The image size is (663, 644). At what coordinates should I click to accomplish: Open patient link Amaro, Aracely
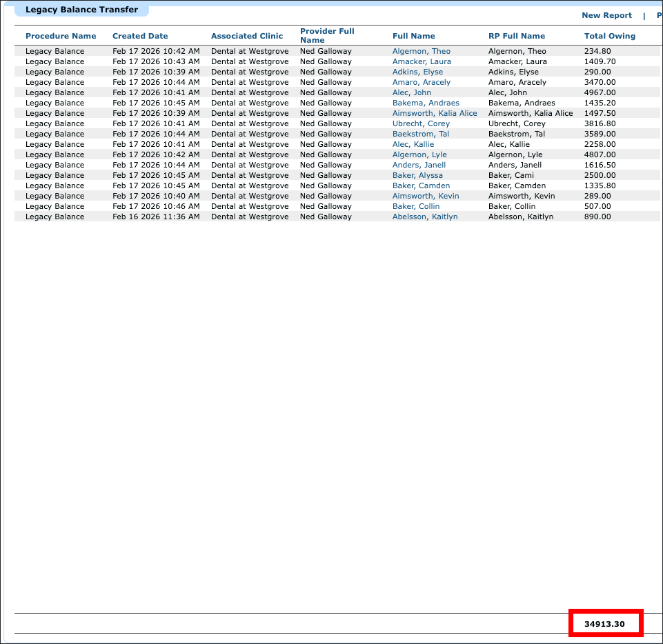point(421,82)
